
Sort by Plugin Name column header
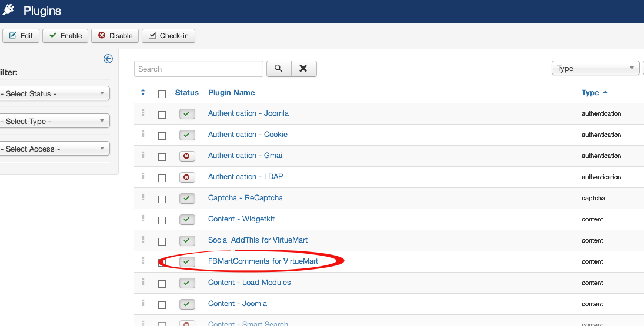pyautogui.click(x=231, y=93)
